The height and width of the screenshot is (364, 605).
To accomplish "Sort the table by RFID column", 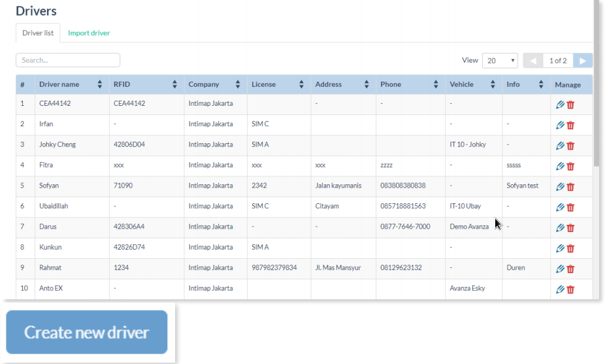I will point(174,84).
